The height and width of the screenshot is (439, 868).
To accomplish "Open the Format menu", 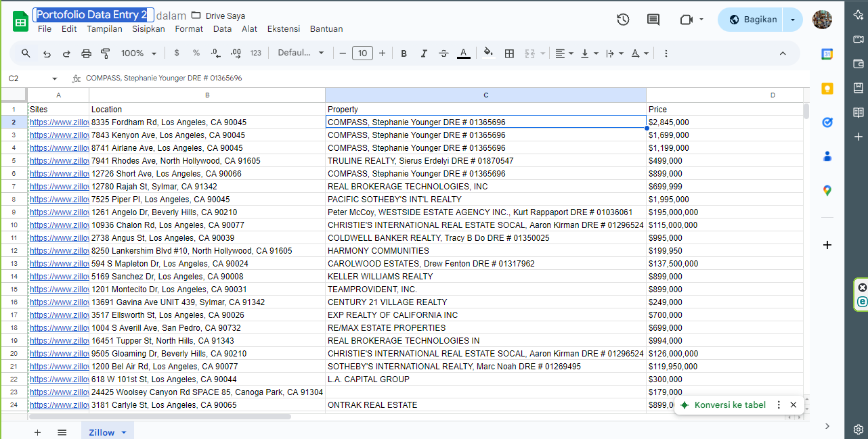I will [x=189, y=29].
